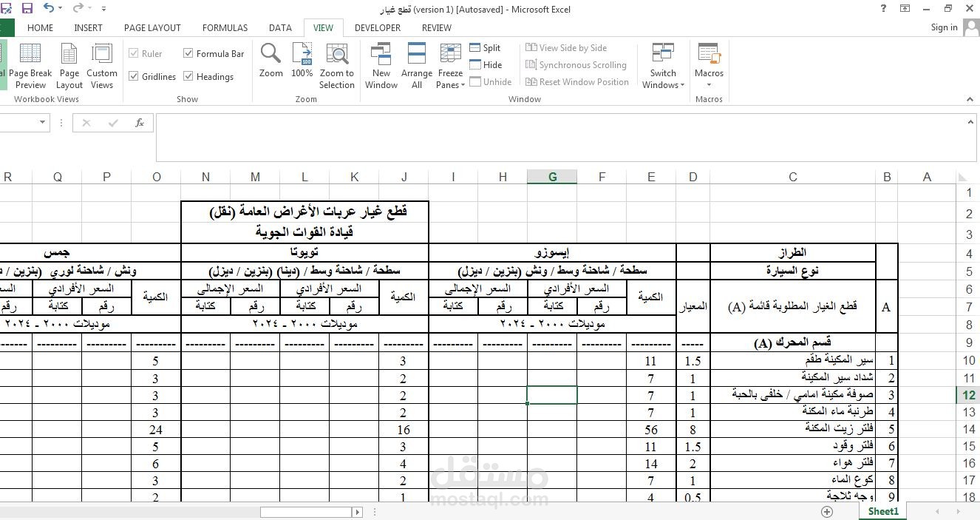Hide the current window
The image size is (980, 520).
point(486,64)
